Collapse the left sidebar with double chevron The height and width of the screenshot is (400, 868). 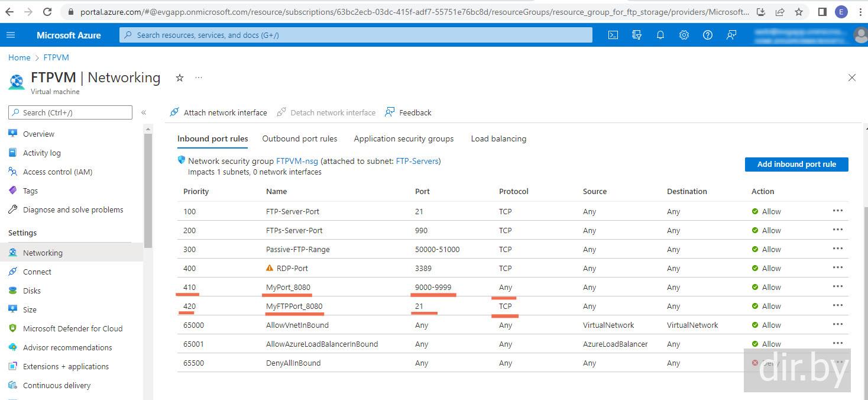click(144, 112)
